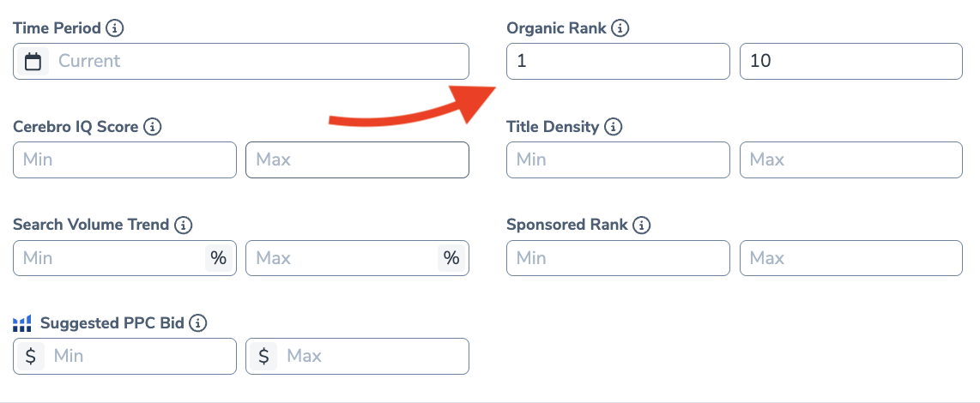This screenshot has width=980, height=403.
Task: Focus the Suggested PPC Bid Max field
Action: tap(371, 356)
